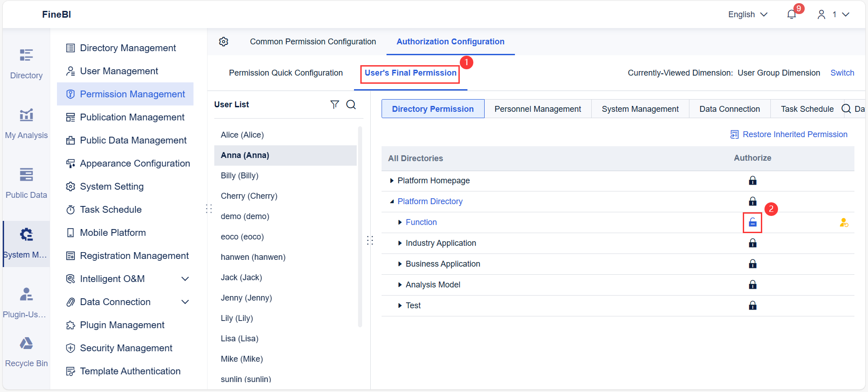Toggle the unlocked lock for Function

point(752,222)
